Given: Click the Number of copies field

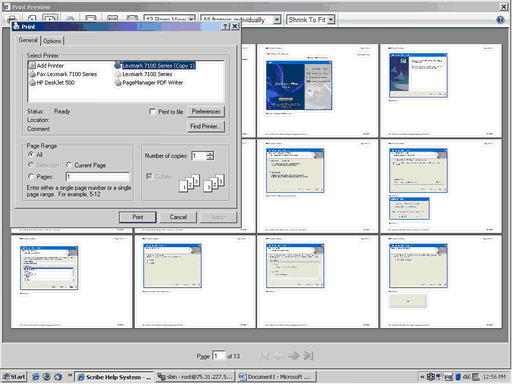Looking at the screenshot, I should 199,156.
